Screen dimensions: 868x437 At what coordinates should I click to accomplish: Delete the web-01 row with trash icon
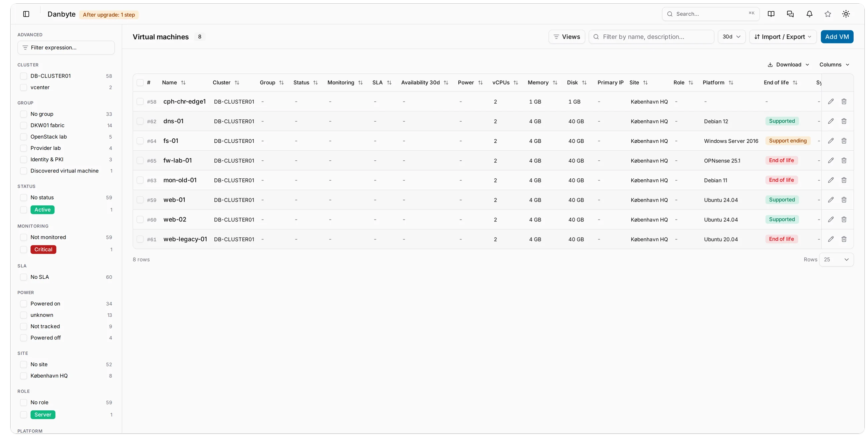coord(844,200)
